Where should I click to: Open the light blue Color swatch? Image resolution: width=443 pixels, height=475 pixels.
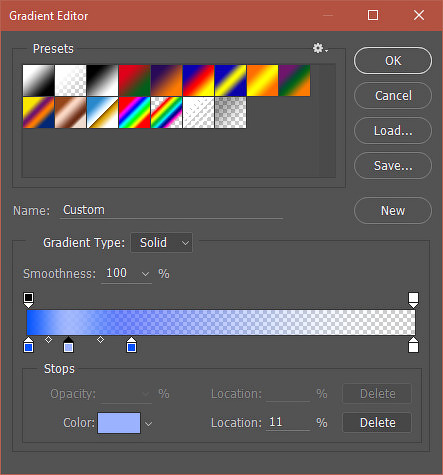pos(119,423)
